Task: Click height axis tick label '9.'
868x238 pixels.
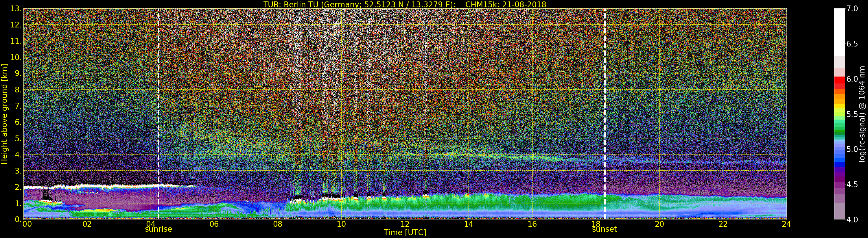Action: [18, 73]
